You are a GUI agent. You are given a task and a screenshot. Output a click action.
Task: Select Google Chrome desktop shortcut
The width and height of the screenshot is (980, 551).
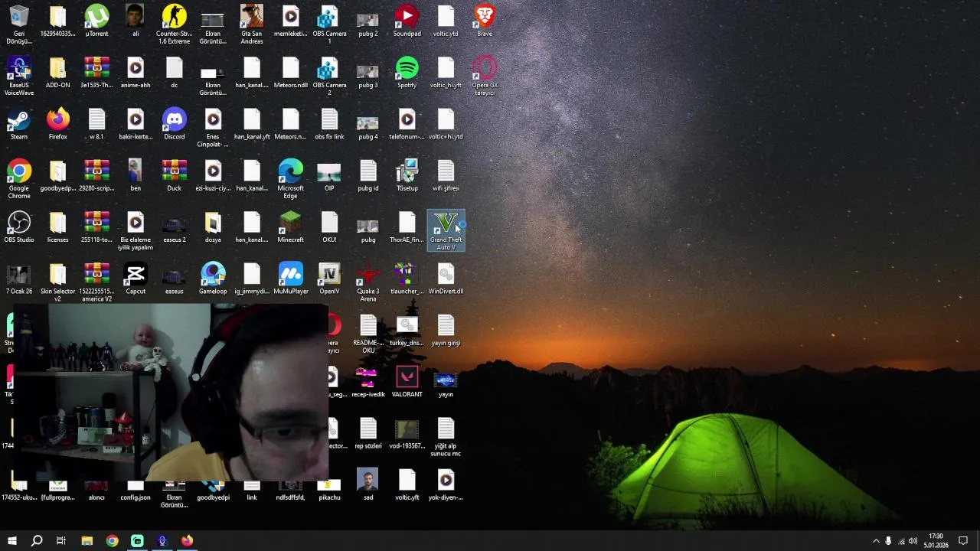[18, 178]
